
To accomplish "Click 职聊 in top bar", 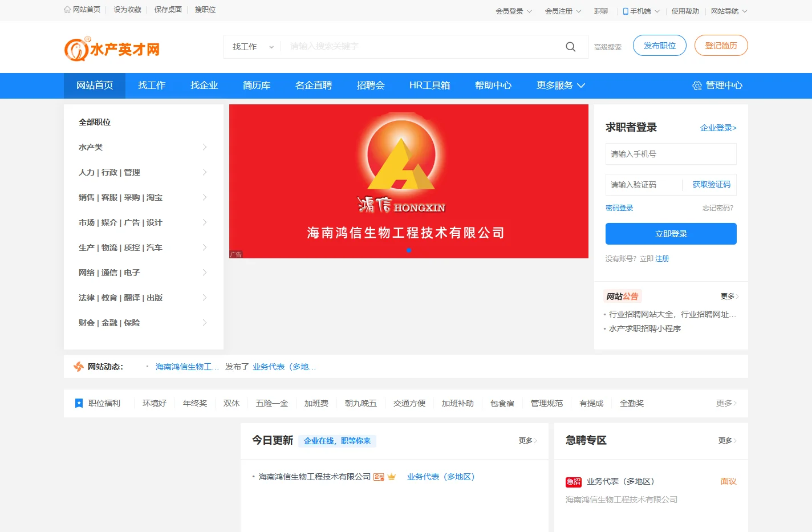I will click(x=601, y=11).
